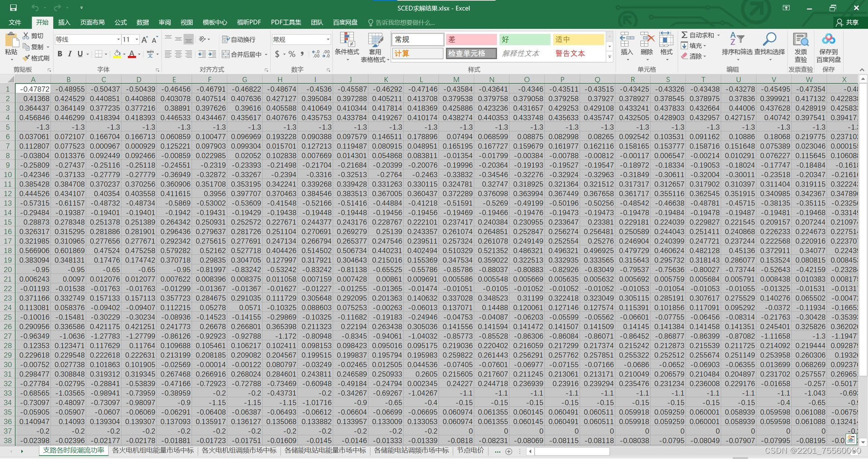Viewport: 868px width, 459px height.
Task: Align text left
Action: (168, 54)
